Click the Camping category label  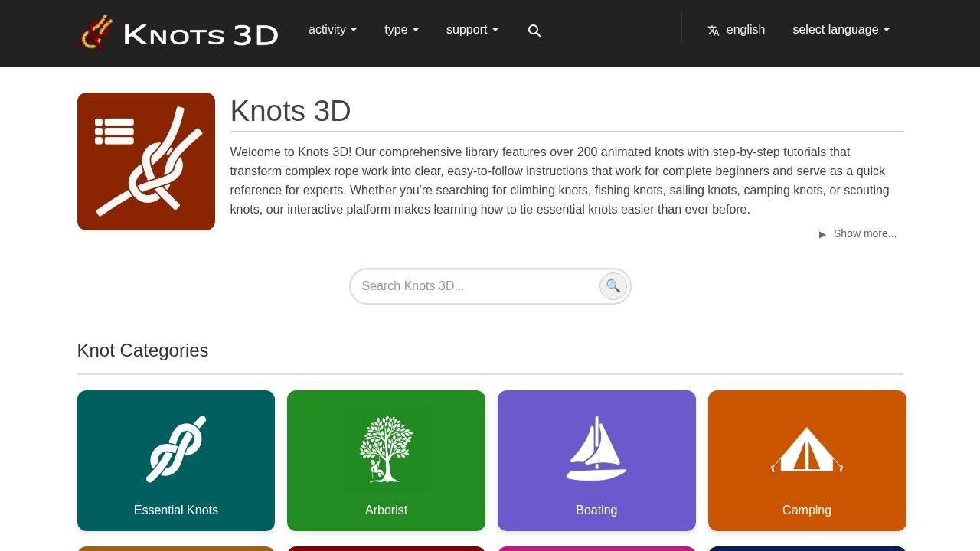(807, 510)
